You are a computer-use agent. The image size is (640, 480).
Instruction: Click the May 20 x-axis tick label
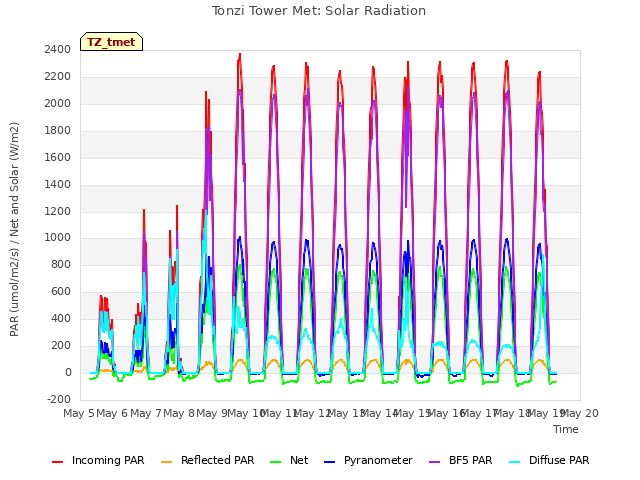[580, 413]
